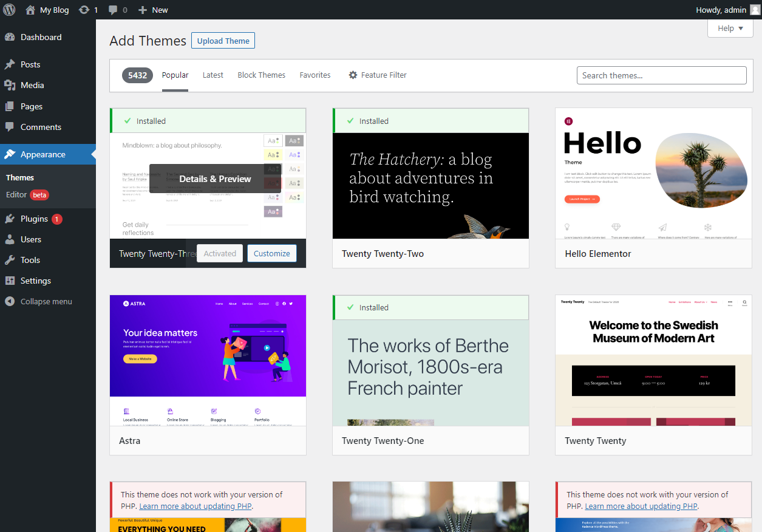The width and height of the screenshot is (762, 532).
Task: Click the Activated button
Action: pos(220,253)
